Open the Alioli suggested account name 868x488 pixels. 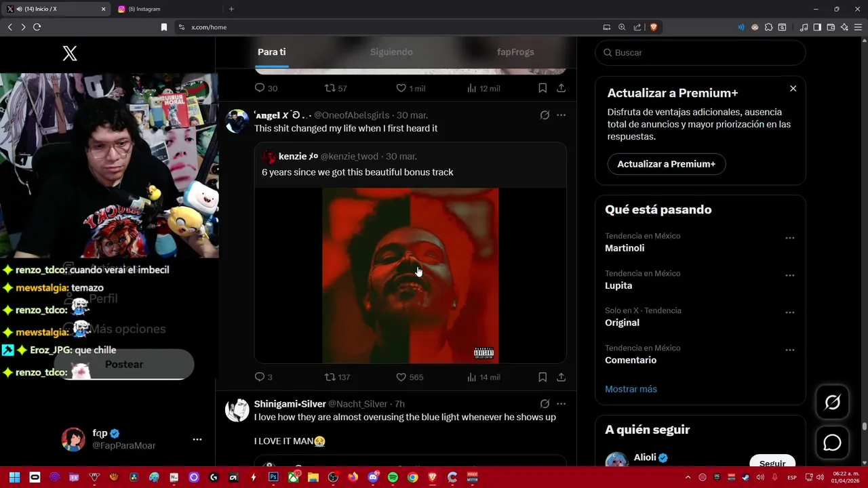coord(645,457)
